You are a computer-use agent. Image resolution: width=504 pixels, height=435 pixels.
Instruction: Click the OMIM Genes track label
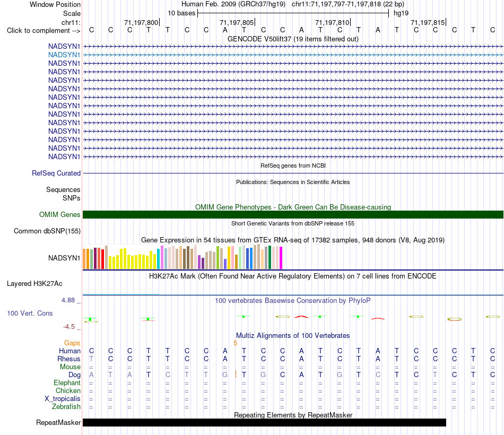[x=59, y=214]
